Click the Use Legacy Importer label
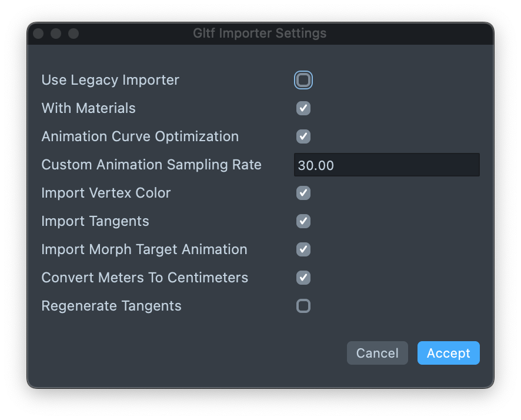The image size is (521, 420). (110, 80)
